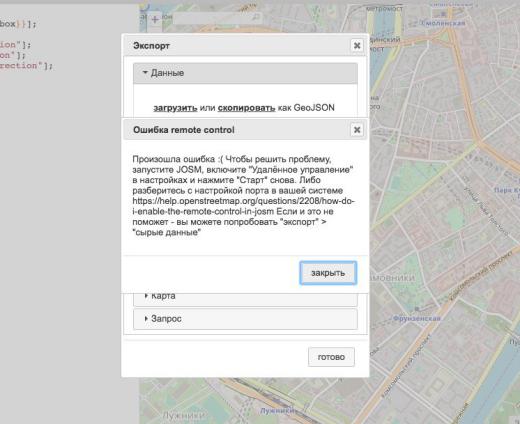The height and width of the screenshot is (424, 520).
Task: Click the Смоленская metro station marker
Action: click(443, 14)
